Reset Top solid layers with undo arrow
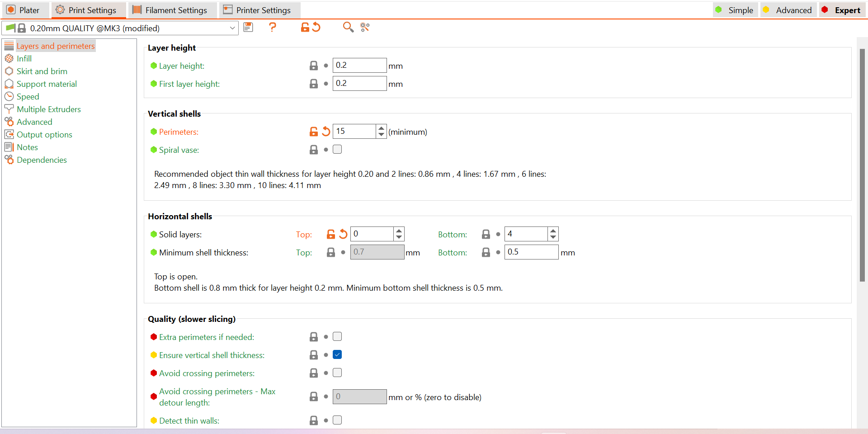868x434 pixels. [344, 234]
